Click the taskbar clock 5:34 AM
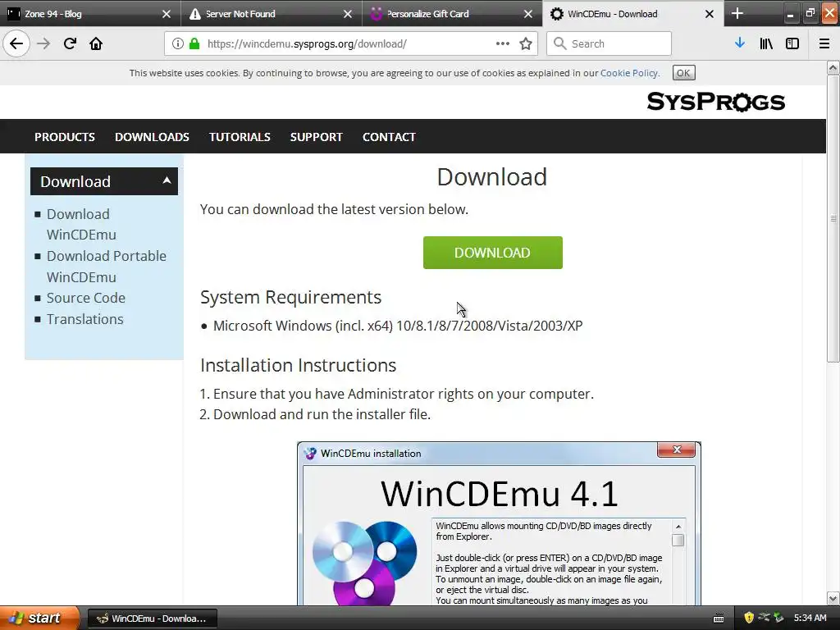840x630 pixels. coord(810,618)
